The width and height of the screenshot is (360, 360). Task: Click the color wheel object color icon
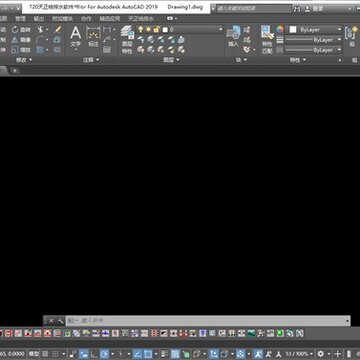(x=280, y=30)
